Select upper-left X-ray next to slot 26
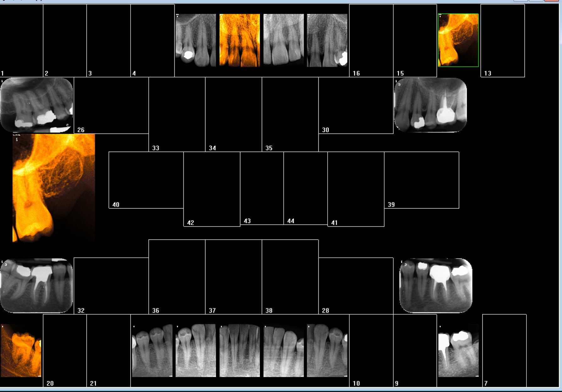The height and width of the screenshot is (392, 562). coord(37,105)
